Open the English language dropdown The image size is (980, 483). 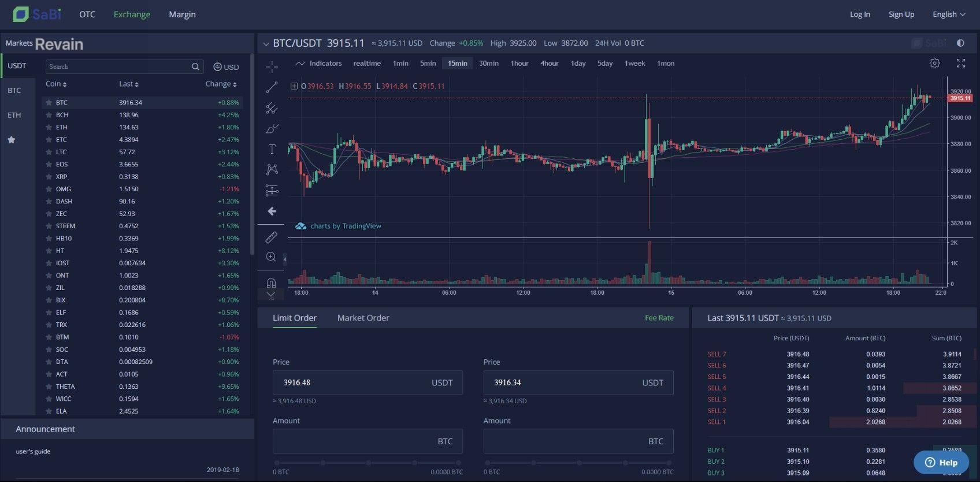pyautogui.click(x=949, y=14)
